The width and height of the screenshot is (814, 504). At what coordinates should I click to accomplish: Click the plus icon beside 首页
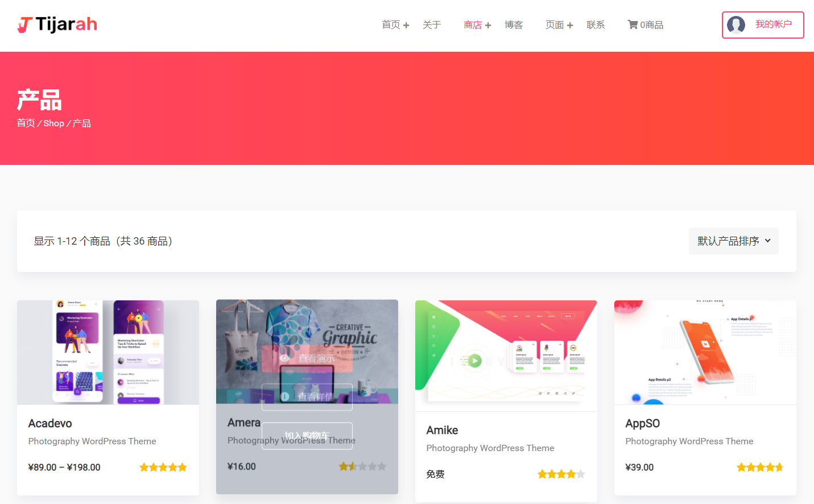[x=406, y=26]
